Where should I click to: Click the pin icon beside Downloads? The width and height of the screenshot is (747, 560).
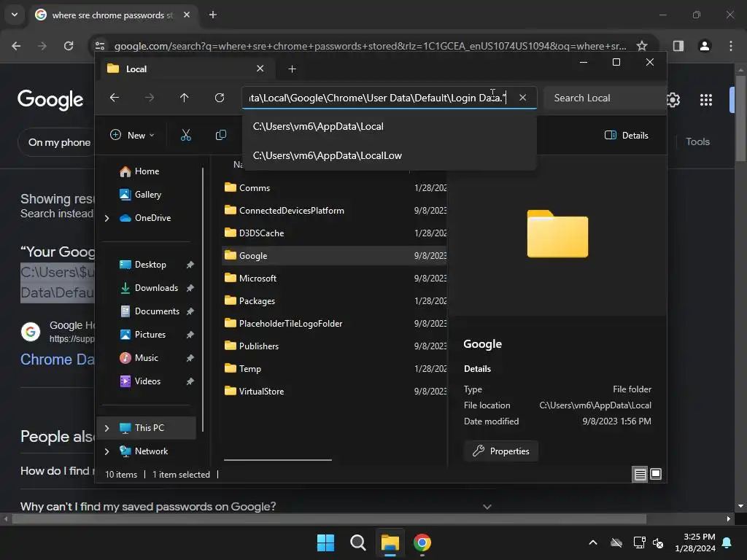coord(190,288)
